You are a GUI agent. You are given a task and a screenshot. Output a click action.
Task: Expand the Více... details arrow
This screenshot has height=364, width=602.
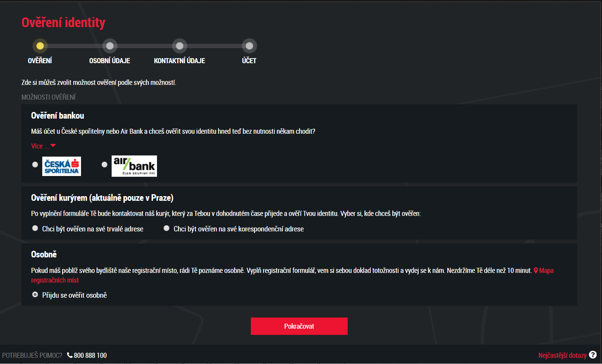click(53, 146)
